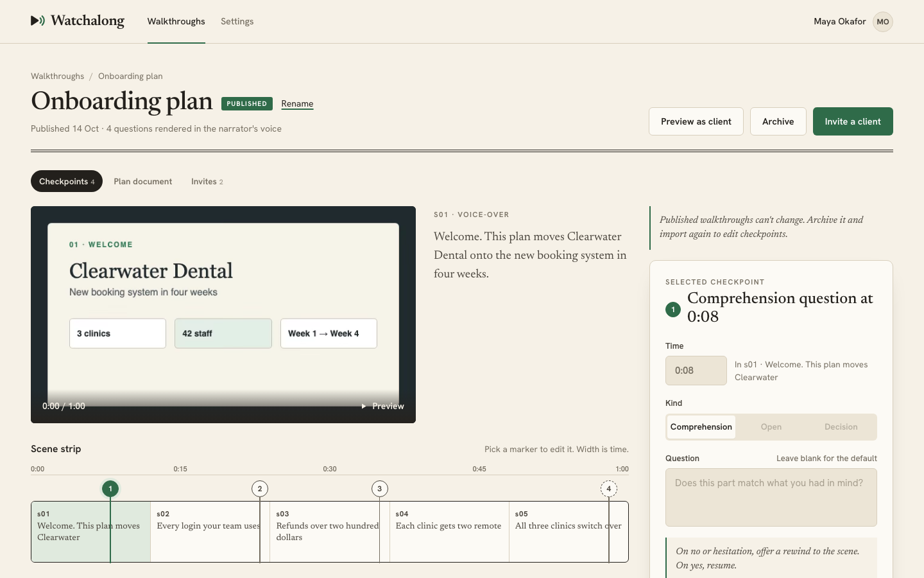
Task: Click the PUBLISHED status badge
Action: (247, 103)
